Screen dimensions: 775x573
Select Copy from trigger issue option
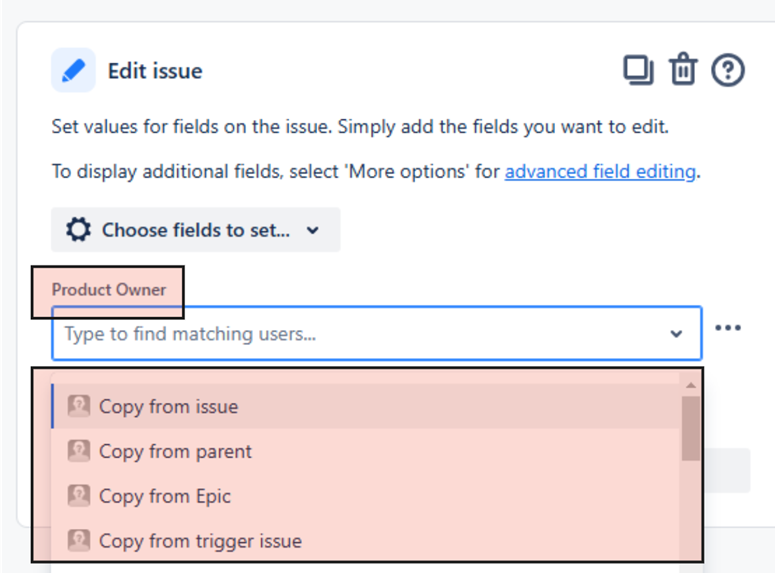point(366,541)
